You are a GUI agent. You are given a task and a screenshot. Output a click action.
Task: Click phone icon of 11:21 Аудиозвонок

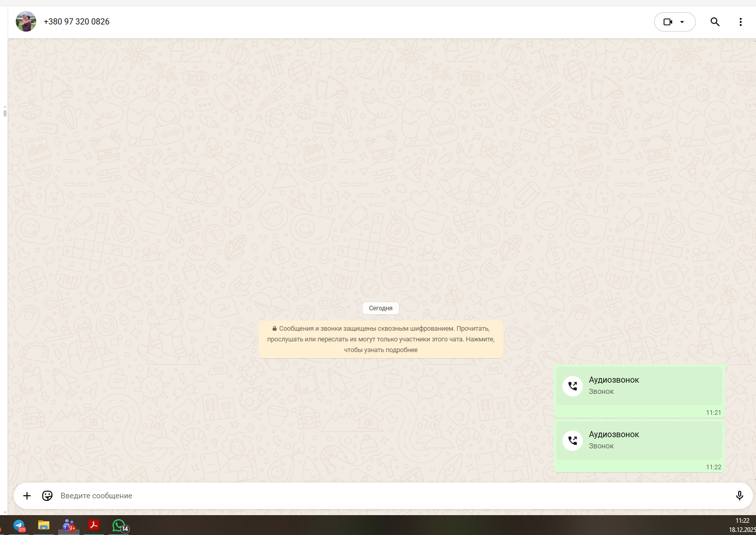point(573,386)
